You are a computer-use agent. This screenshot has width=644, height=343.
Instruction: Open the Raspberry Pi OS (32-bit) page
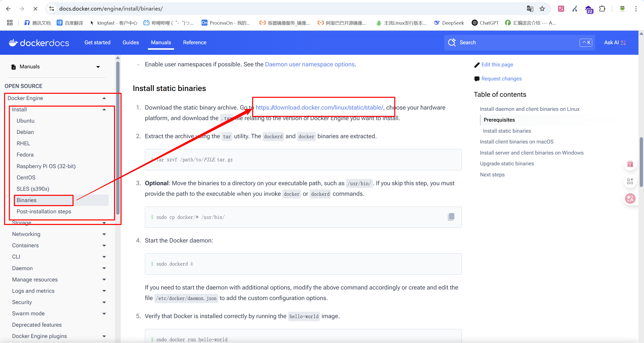click(x=46, y=166)
